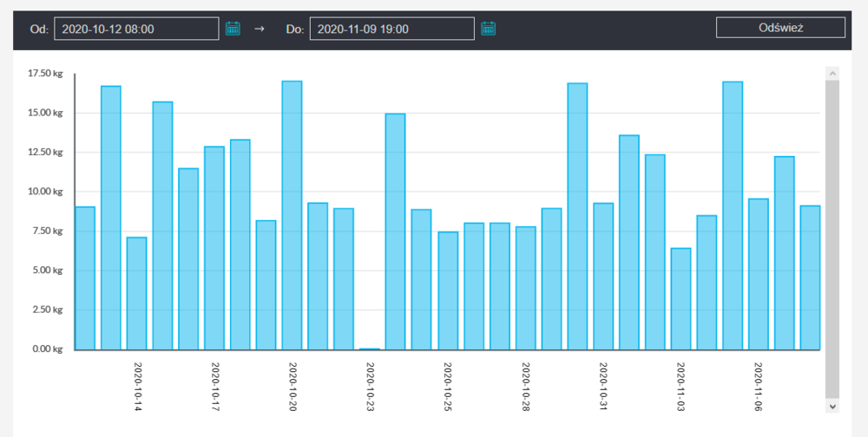
Task: Click the scrollbar up arrow
Action: point(832,74)
